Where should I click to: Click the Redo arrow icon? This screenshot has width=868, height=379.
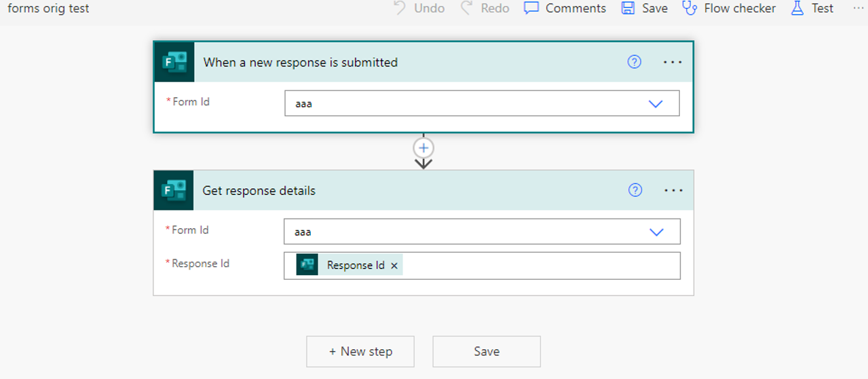pyautogui.click(x=466, y=8)
